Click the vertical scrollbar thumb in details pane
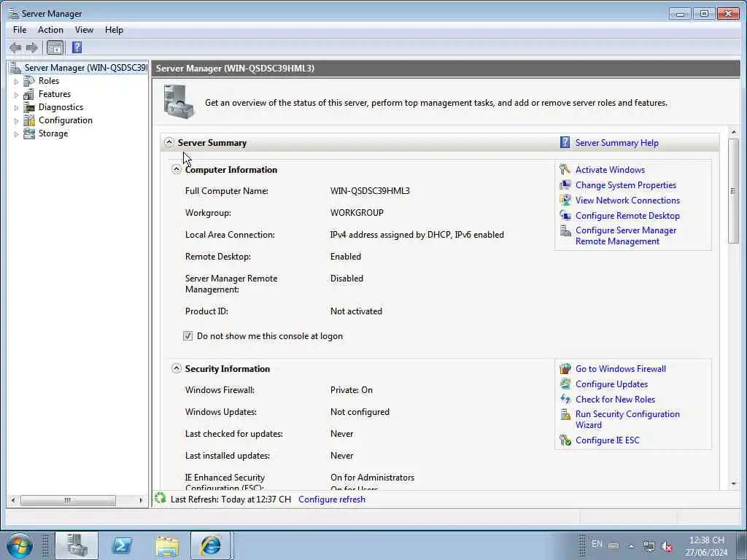 click(x=732, y=191)
